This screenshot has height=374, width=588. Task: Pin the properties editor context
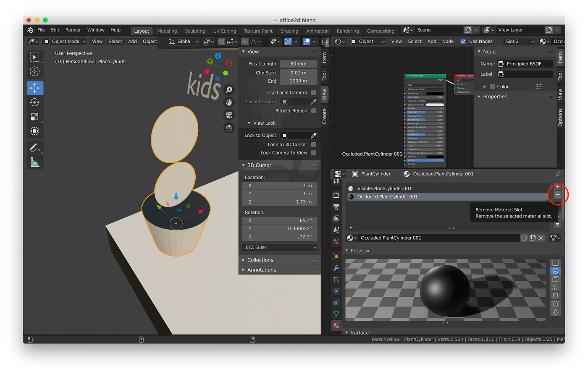tap(557, 174)
